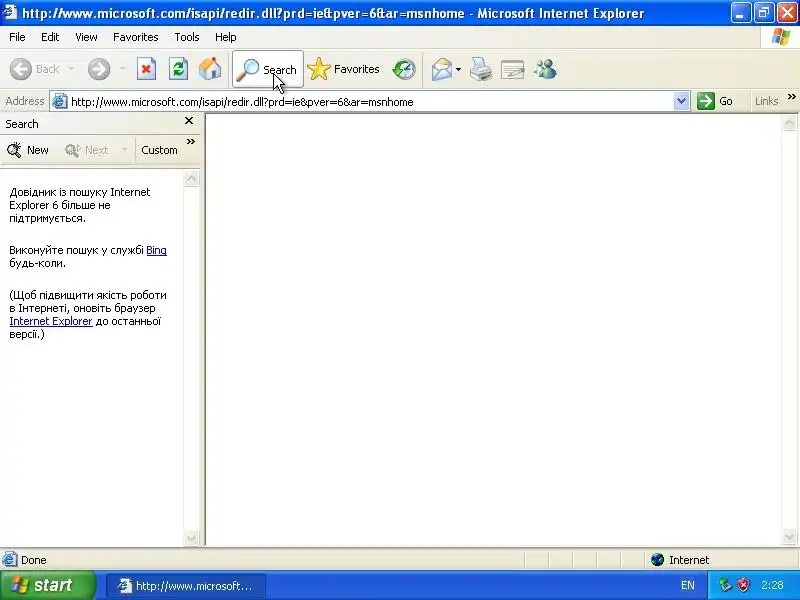The width and height of the screenshot is (800, 600).
Task: Click the search panel scroll down arrow
Action: [x=191, y=538]
